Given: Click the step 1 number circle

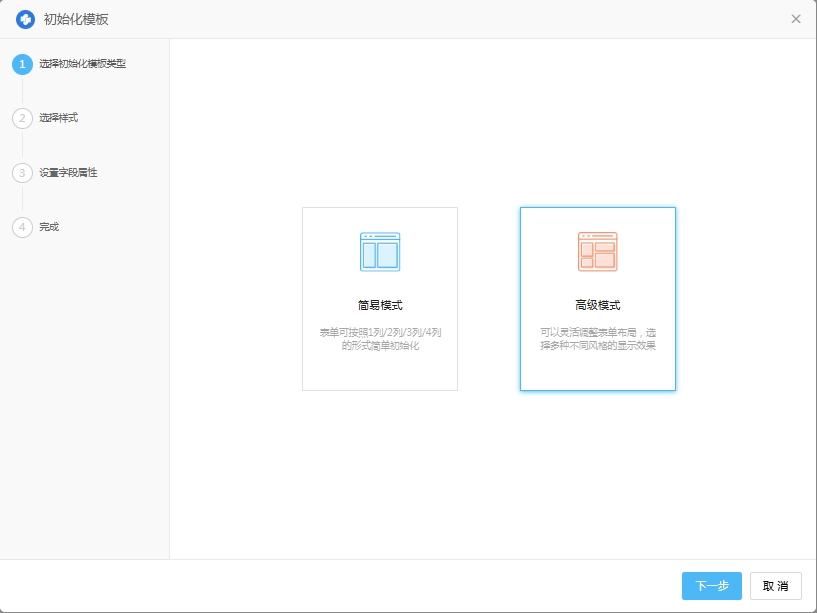Looking at the screenshot, I should (22, 64).
